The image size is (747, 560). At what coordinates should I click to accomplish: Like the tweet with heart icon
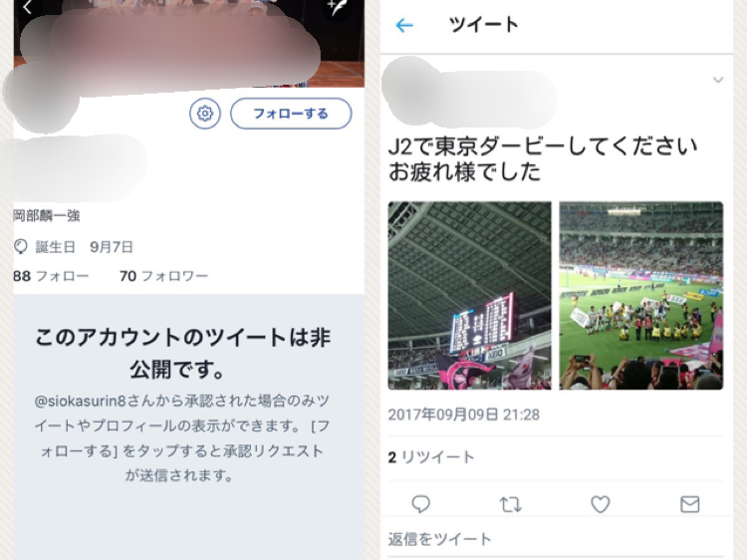tap(601, 504)
